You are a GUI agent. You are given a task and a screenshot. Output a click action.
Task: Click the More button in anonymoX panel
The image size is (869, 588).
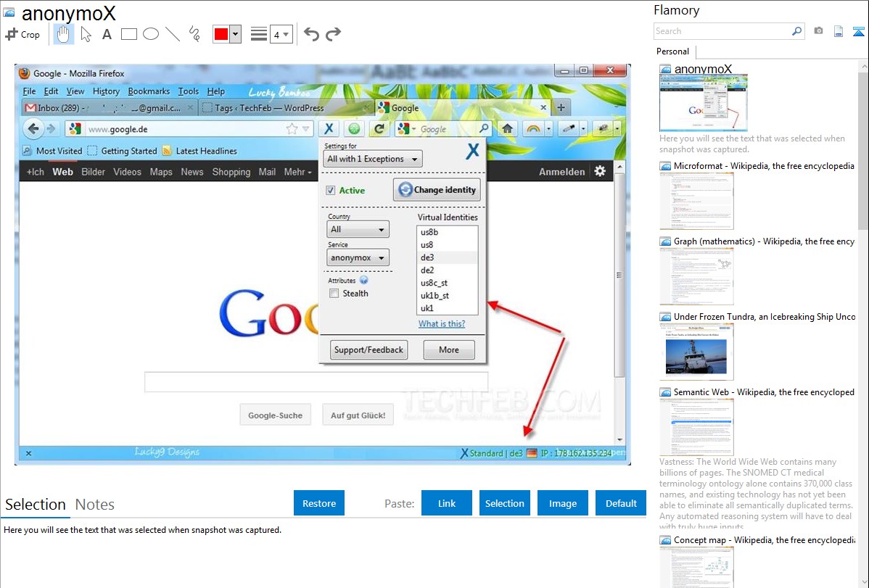click(x=449, y=349)
